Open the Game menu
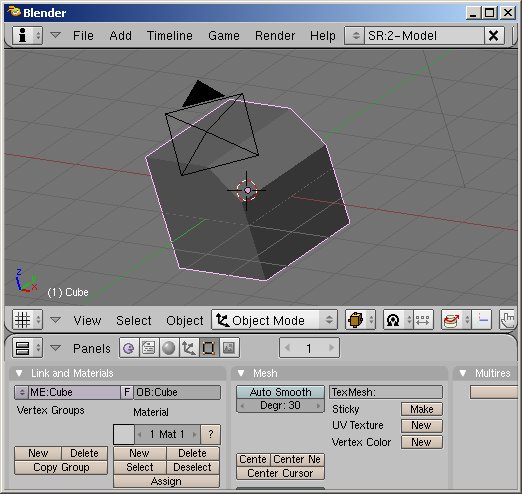 [x=224, y=35]
